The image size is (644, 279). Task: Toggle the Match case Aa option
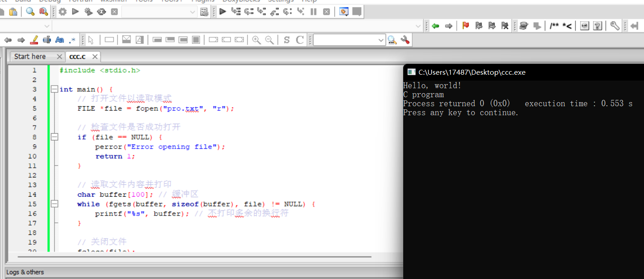[59, 40]
